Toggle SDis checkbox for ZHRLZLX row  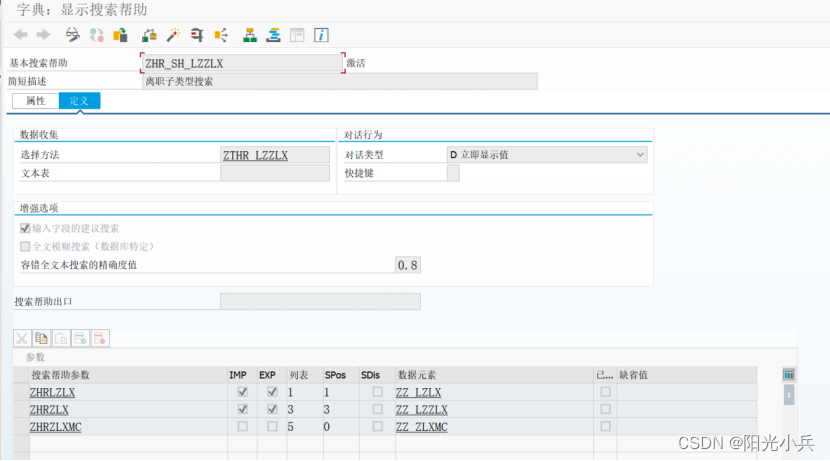pos(377,392)
